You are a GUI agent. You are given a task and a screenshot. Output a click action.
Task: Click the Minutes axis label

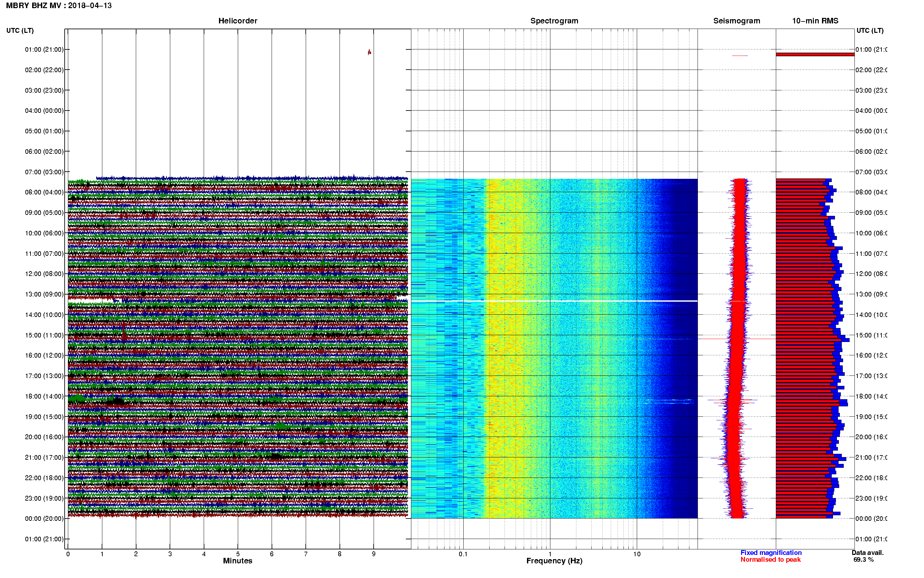pyautogui.click(x=237, y=561)
